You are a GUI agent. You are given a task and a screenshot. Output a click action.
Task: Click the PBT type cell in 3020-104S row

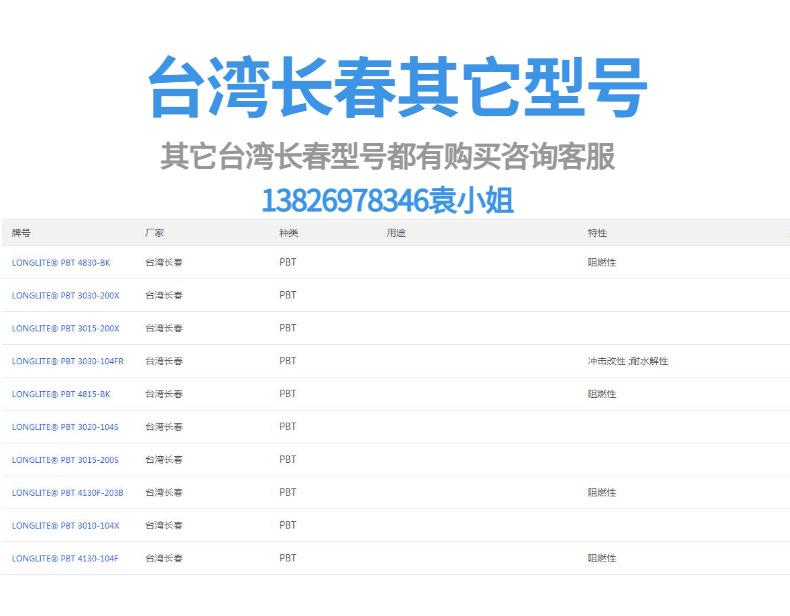point(288,427)
